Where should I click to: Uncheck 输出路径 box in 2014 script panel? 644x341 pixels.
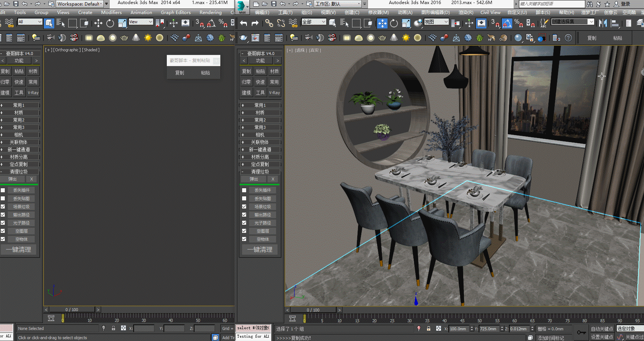click(x=3, y=215)
